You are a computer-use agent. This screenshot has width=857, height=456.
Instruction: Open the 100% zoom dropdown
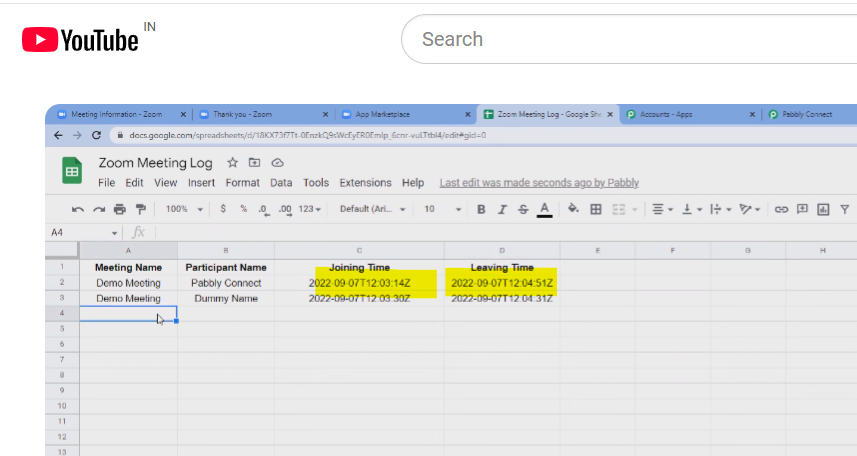click(184, 209)
